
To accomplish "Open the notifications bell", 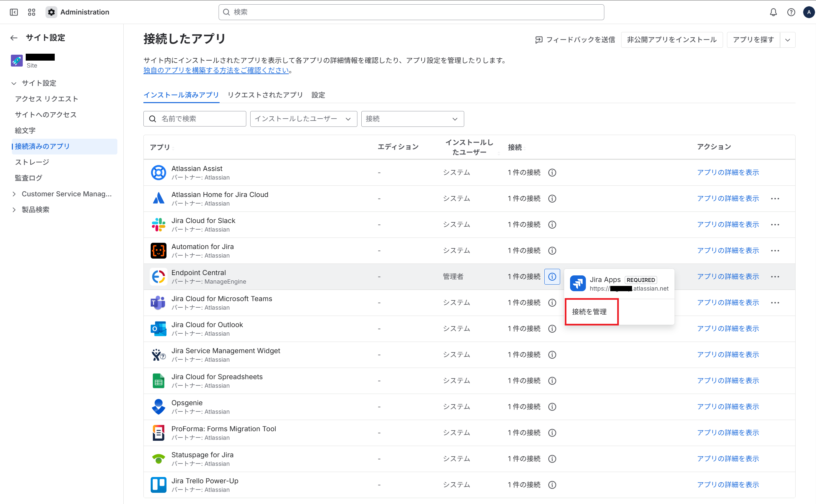I will coord(773,12).
